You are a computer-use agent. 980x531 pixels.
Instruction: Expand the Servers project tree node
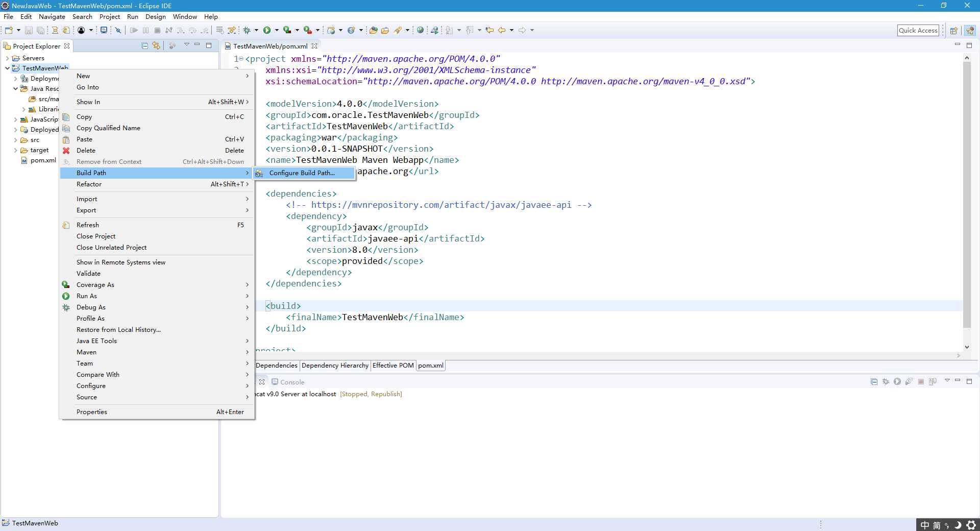(x=7, y=58)
